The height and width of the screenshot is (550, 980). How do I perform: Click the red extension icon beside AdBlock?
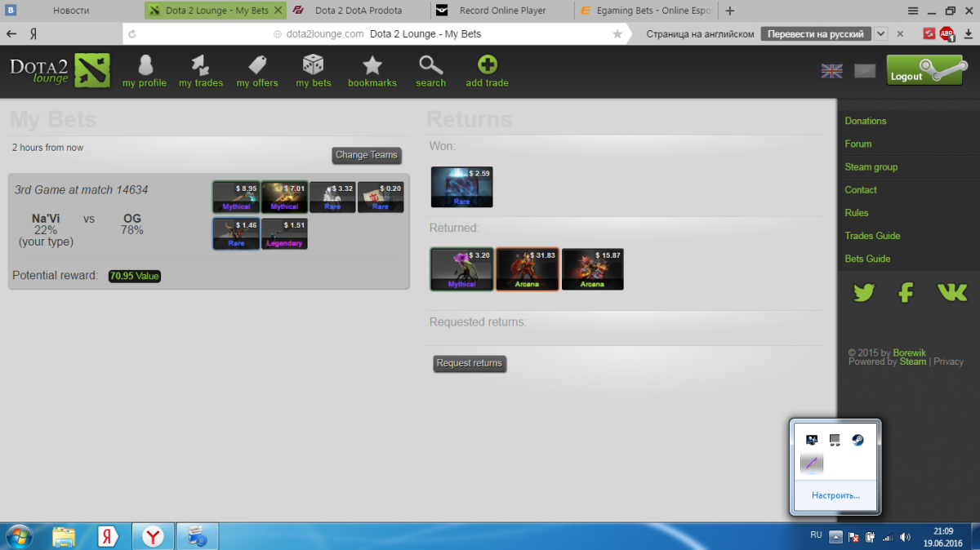click(x=929, y=33)
